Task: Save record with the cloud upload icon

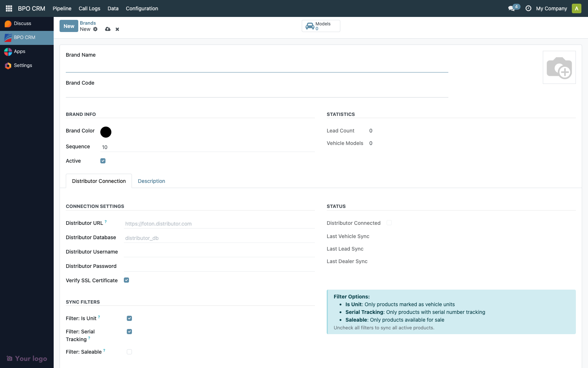Action: coord(108,29)
